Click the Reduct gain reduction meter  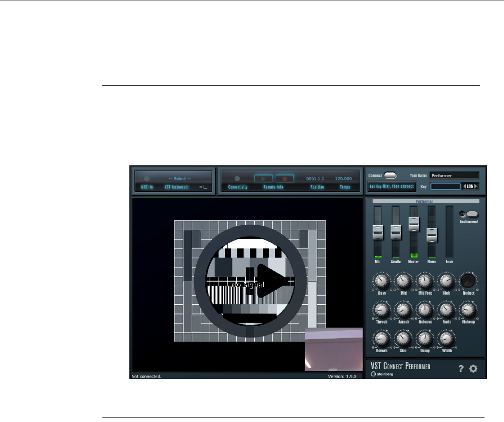(x=469, y=281)
